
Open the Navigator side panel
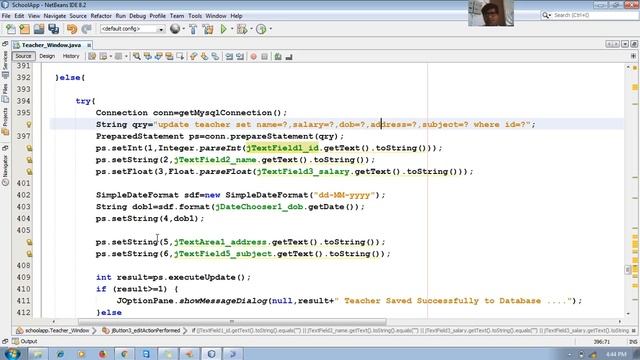click(5, 171)
